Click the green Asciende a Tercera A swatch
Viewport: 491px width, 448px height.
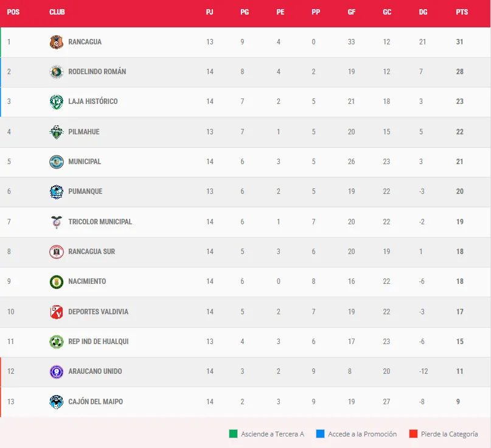[233, 434]
